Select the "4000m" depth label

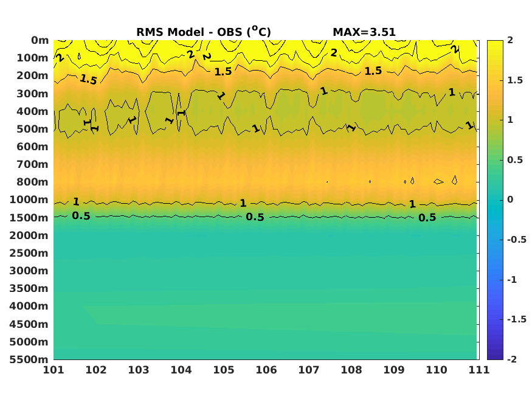point(29,306)
